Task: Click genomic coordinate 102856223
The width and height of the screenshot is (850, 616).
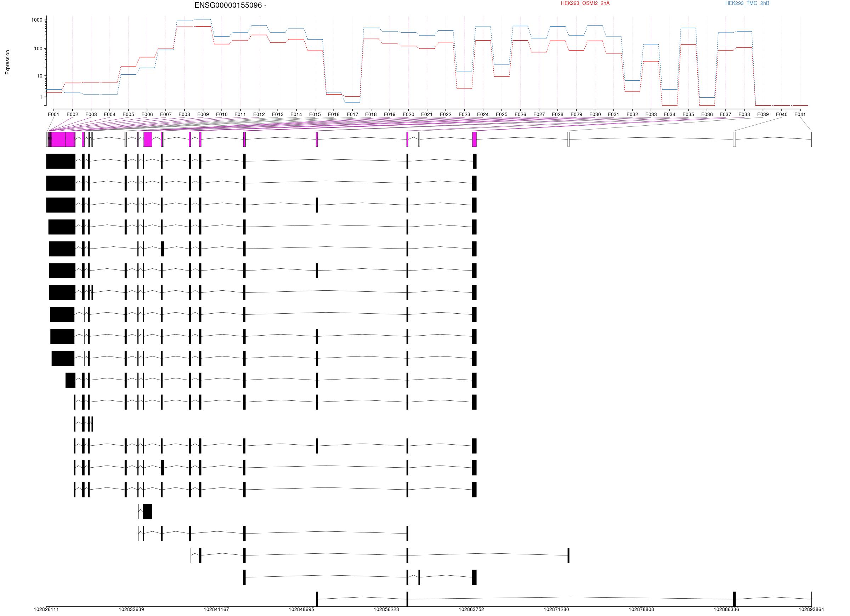Action: tap(386, 610)
